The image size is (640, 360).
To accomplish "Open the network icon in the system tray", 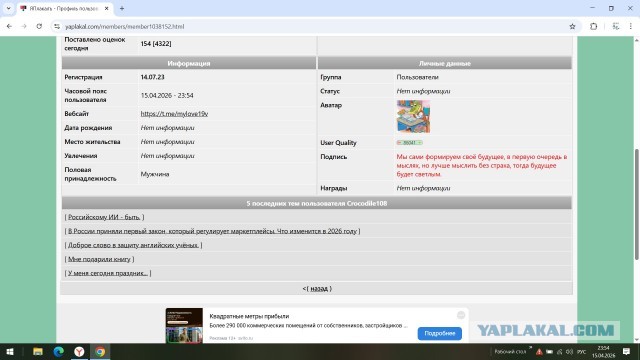I will click(x=559, y=352).
